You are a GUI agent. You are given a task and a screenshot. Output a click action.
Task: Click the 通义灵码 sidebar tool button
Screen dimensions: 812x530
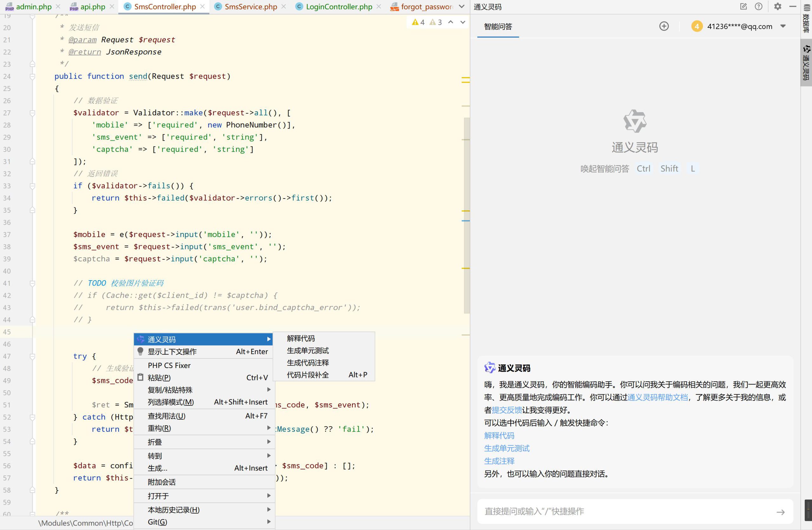click(x=806, y=63)
